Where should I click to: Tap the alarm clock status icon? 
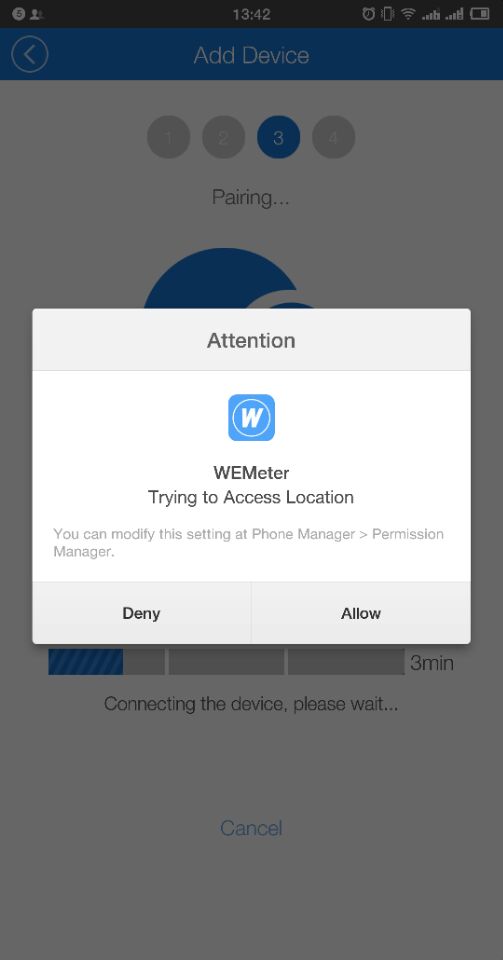click(x=368, y=13)
